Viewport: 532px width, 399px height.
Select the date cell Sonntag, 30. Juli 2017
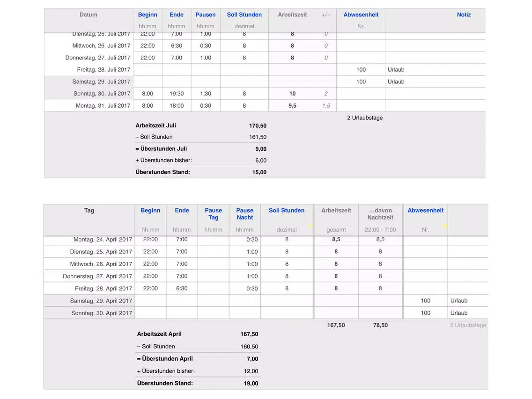pos(102,94)
